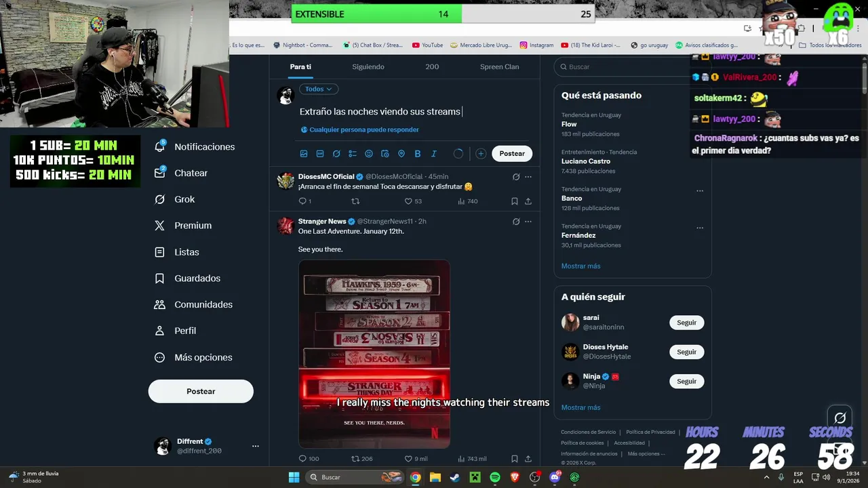The width and height of the screenshot is (868, 488).
Task: Open account menu dots next to Diffrent
Action: (256, 446)
